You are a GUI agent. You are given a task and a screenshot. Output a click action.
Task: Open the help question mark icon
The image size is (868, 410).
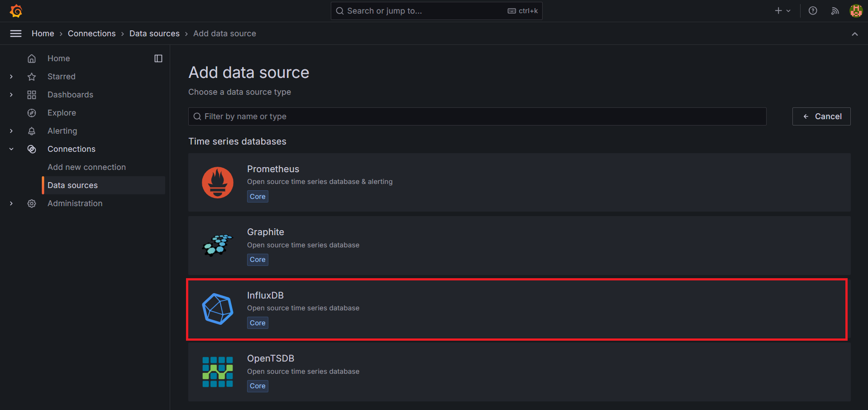(812, 10)
